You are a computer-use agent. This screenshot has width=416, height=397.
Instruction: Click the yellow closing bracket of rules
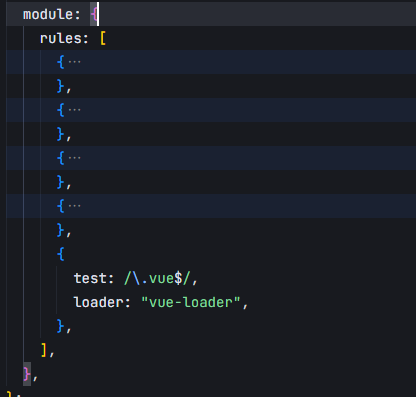[x=44, y=350]
